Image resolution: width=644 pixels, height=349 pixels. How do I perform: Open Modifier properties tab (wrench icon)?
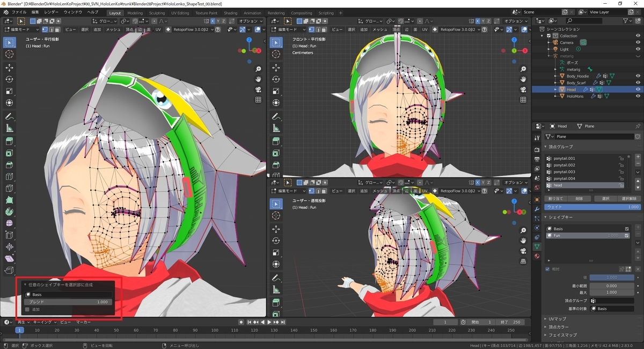tap(537, 209)
